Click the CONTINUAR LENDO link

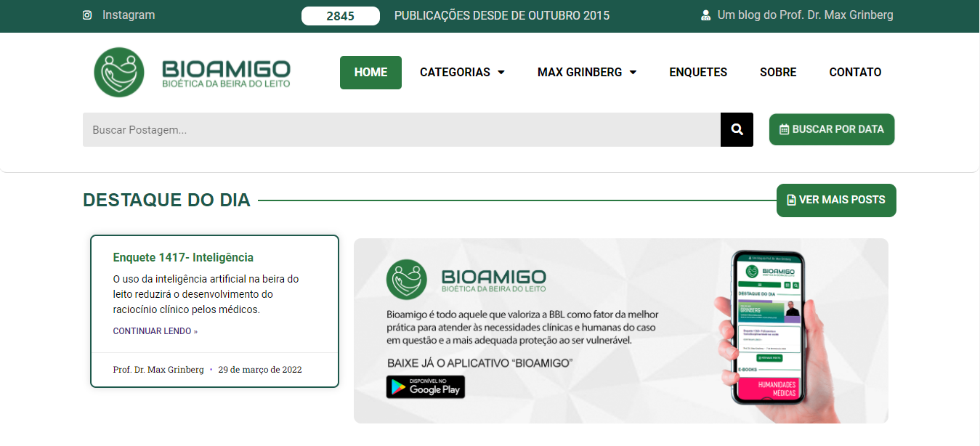[155, 331]
